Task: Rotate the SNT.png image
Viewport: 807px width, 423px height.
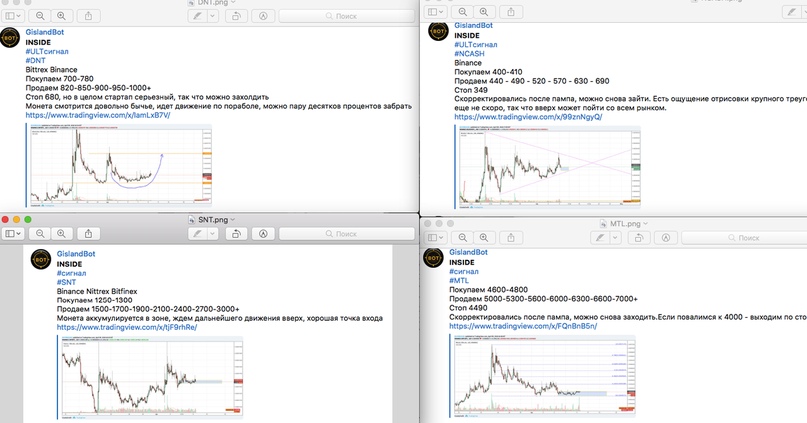Action: coord(236,234)
